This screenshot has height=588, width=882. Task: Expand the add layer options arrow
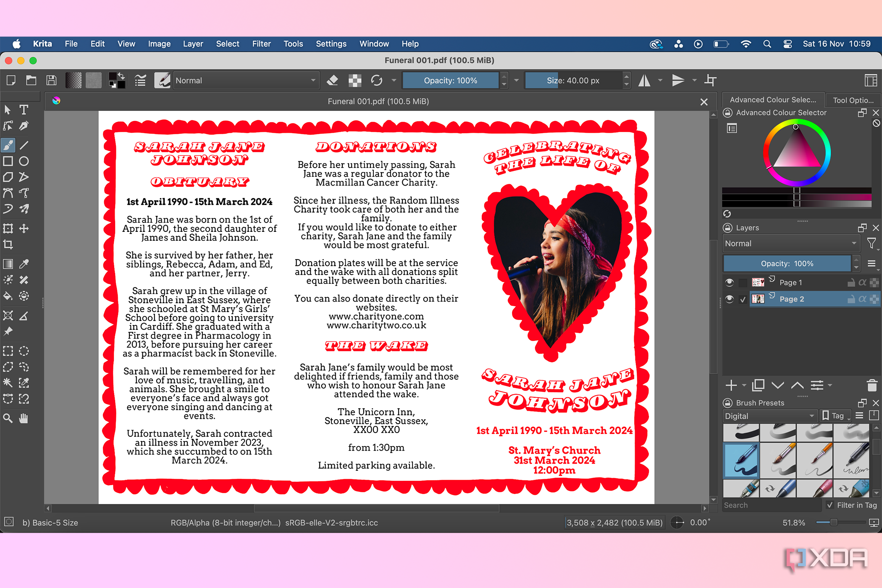click(x=744, y=385)
